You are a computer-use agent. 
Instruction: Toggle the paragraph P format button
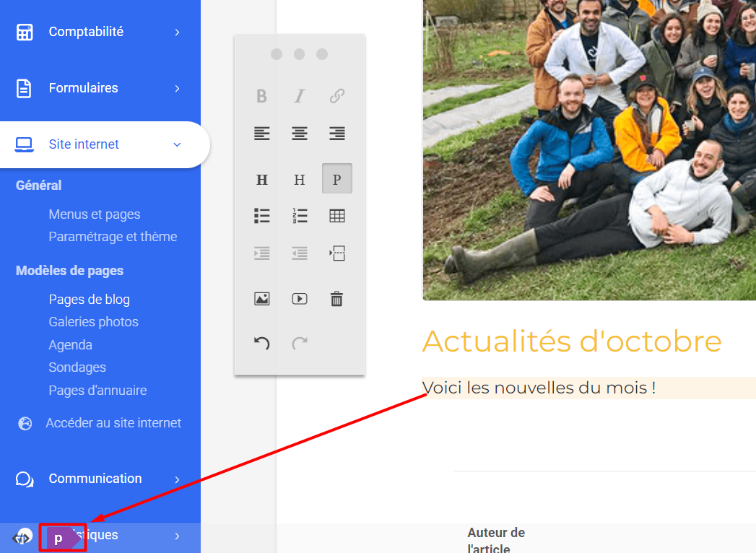click(x=336, y=179)
